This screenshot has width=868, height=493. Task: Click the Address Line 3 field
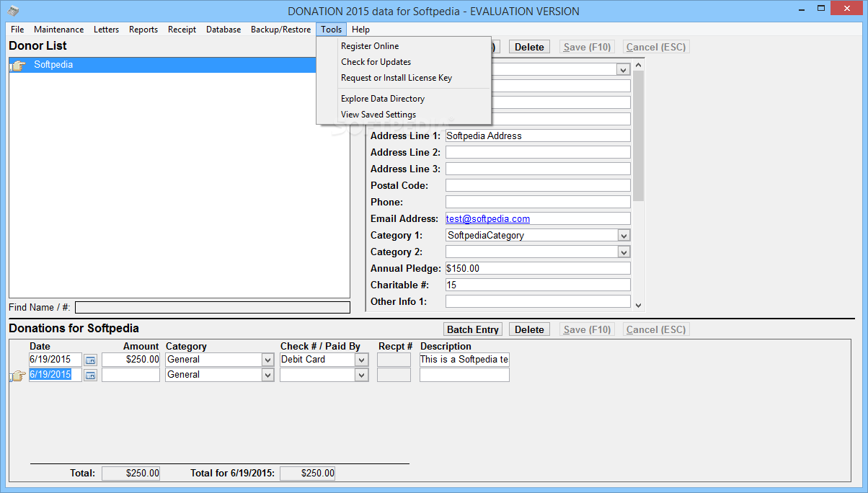[x=538, y=169]
